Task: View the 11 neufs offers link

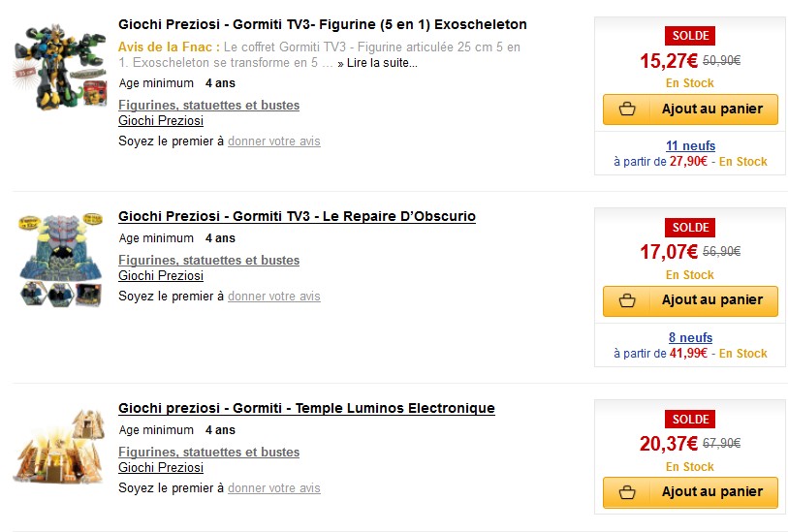Action: (690, 145)
